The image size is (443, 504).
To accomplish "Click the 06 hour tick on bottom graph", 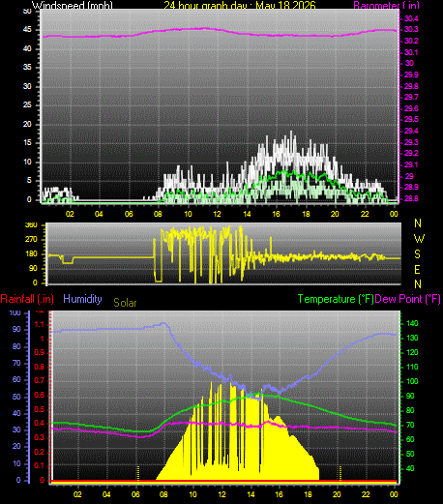I will point(135,494).
